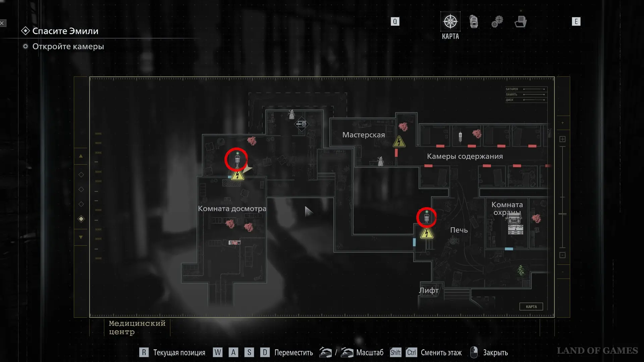Select the topmost floor diamond marker
This screenshot has height=362, width=644.
[81, 175]
